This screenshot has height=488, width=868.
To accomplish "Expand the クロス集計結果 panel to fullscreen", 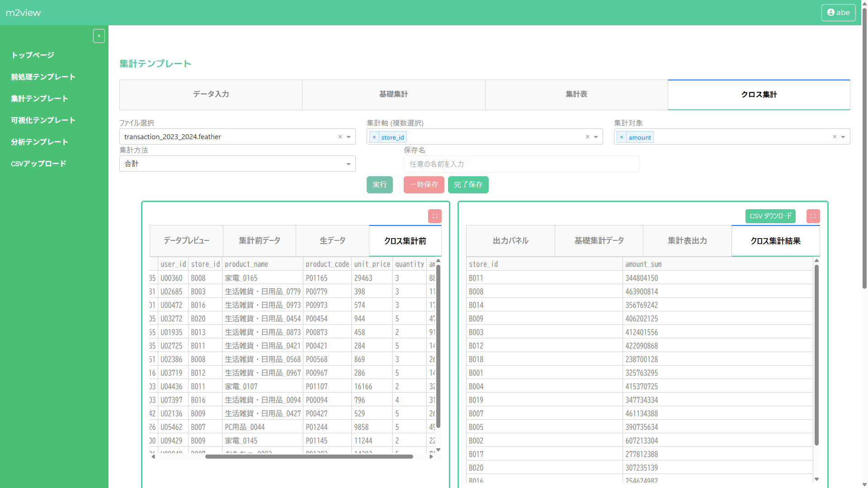I will point(812,216).
